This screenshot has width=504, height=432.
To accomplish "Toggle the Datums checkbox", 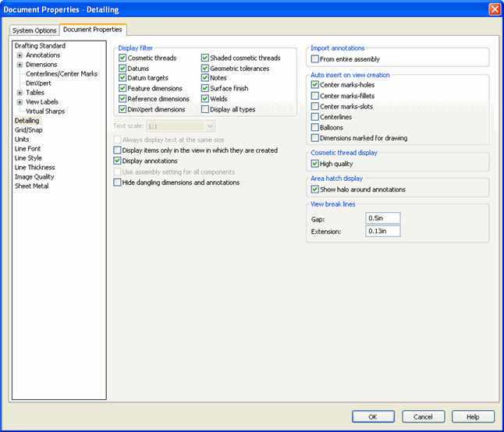I will click(122, 68).
